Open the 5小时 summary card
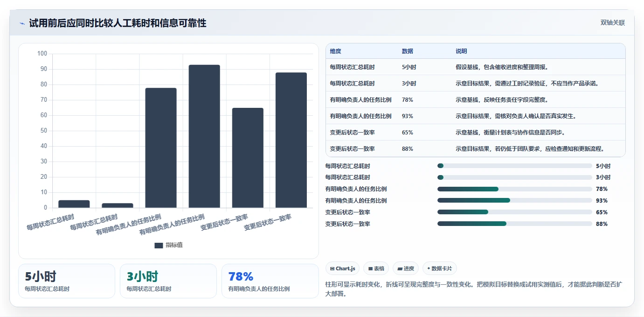The height and width of the screenshot is (317, 644). pos(67,281)
